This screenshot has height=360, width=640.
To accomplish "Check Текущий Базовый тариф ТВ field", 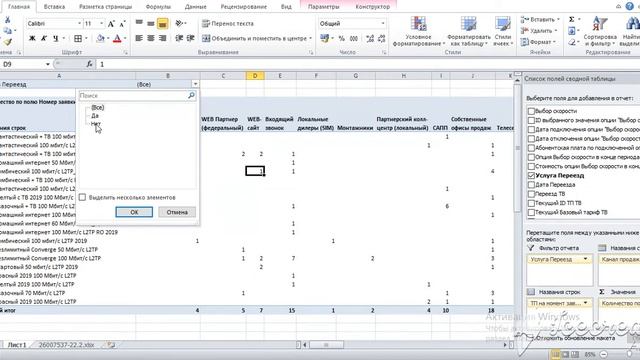I will (531, 212).
